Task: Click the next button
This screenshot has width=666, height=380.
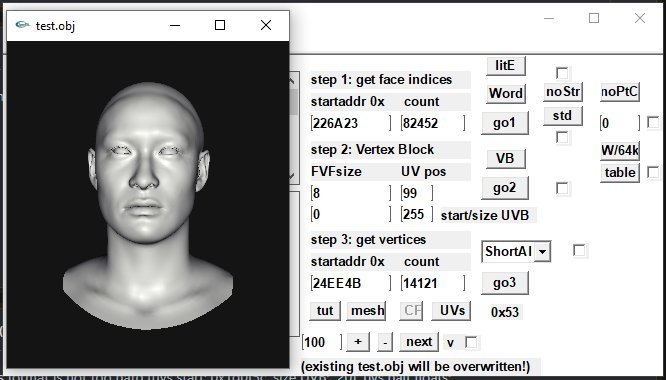Action: [419, 342]
